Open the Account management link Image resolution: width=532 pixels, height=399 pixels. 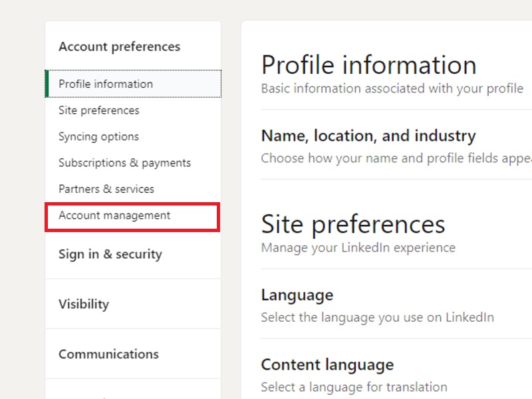(x=114, y=215)
